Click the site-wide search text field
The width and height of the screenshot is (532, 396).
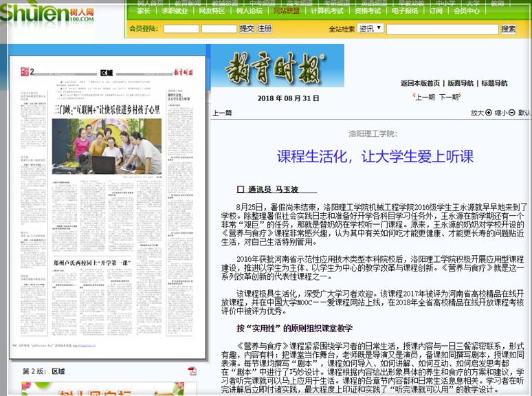point(441,29)
